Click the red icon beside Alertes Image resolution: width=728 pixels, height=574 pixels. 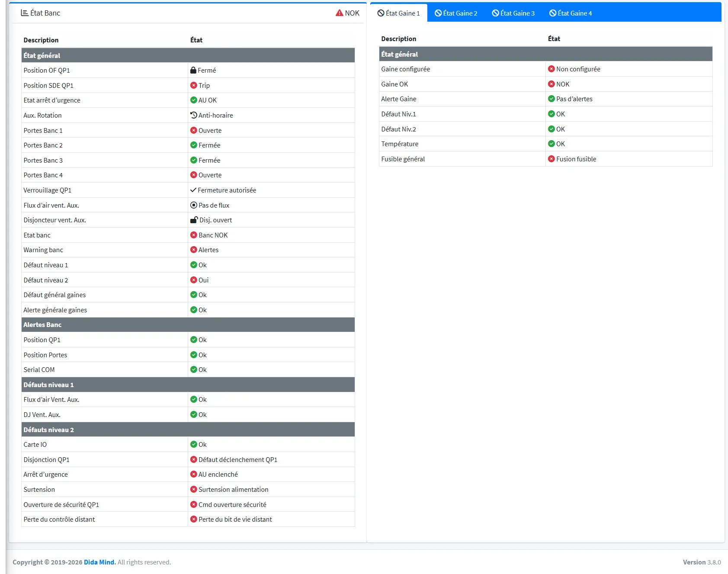[x=194, y=250]
